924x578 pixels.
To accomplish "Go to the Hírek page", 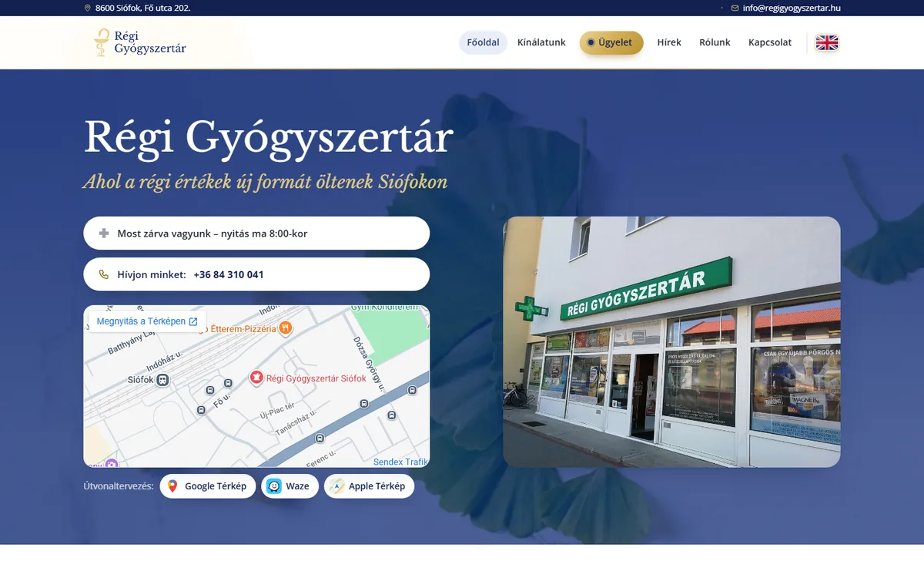I will tap(669, 42).
